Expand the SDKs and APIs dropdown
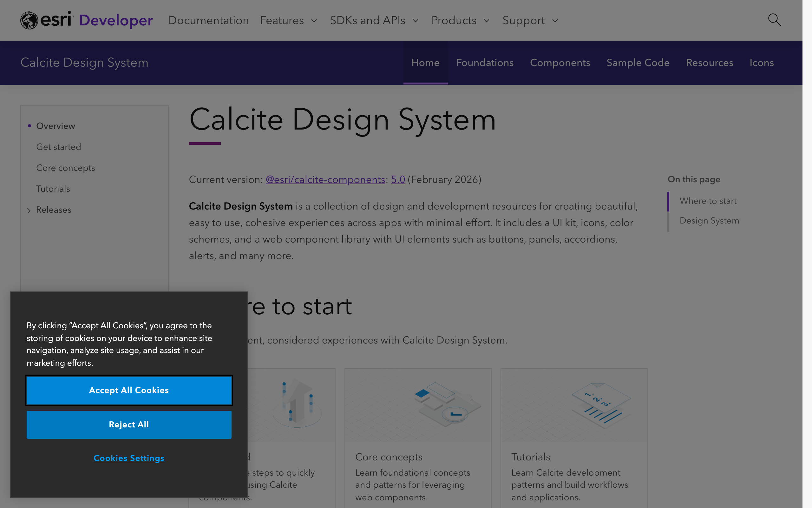This screenshot has height=508, width=812. tap(375, 21)
